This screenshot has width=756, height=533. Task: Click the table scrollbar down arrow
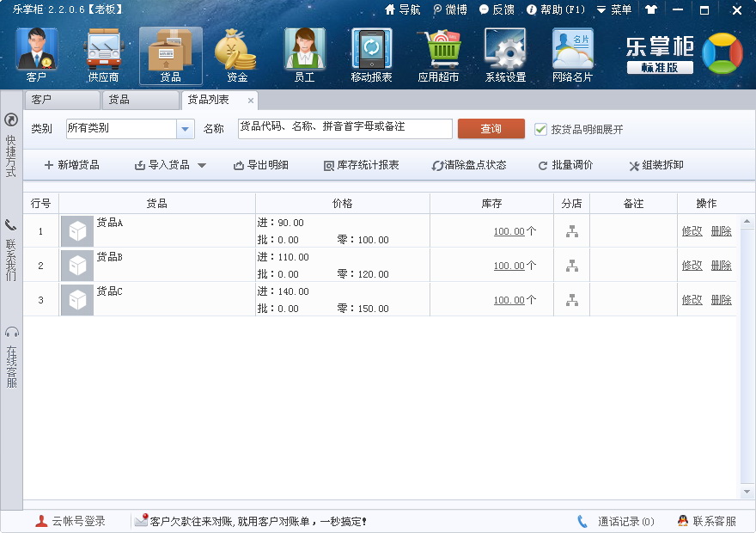747,492
